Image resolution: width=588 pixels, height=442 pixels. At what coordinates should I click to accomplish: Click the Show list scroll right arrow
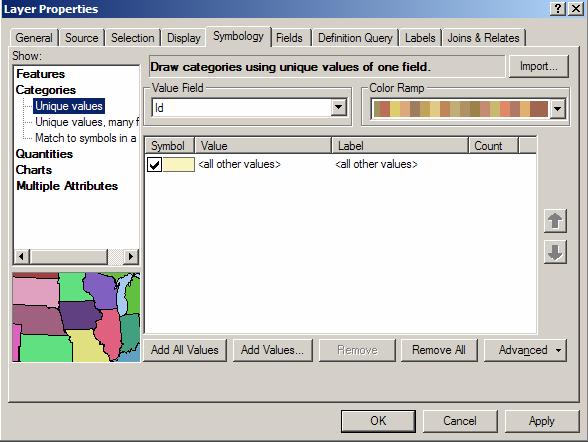coord(130,257)
